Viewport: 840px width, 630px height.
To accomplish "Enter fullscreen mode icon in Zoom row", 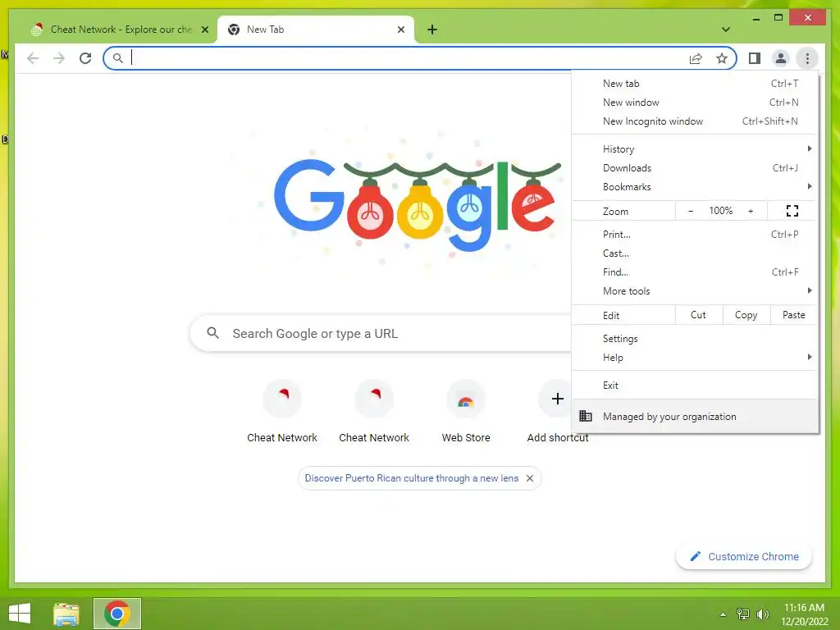I will point(792,211).
